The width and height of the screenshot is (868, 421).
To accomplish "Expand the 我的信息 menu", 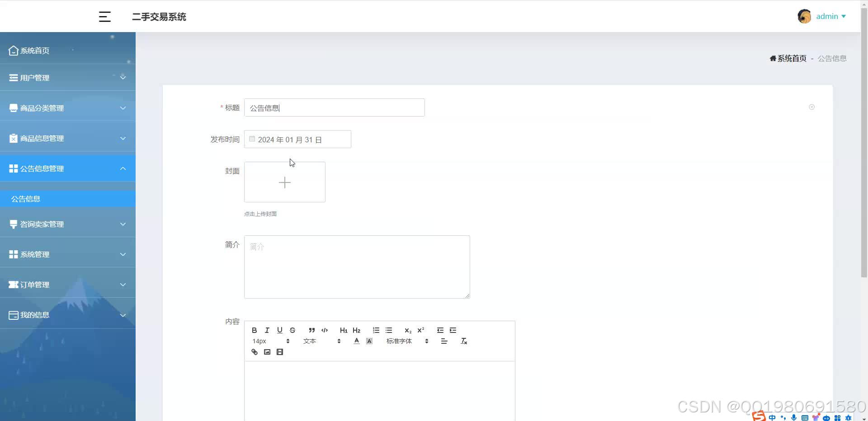I will (x=68, y=315).
